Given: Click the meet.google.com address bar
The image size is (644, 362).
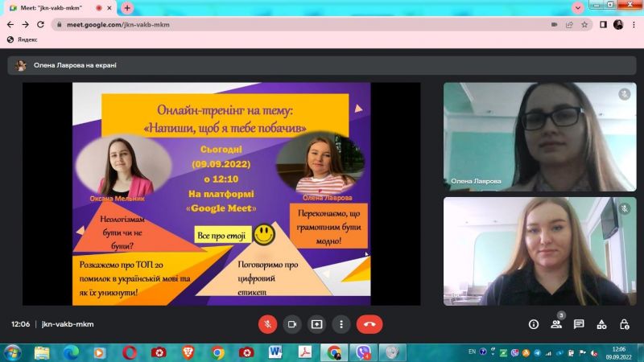Looking at the screenshot, I should [x=321, y=25].
